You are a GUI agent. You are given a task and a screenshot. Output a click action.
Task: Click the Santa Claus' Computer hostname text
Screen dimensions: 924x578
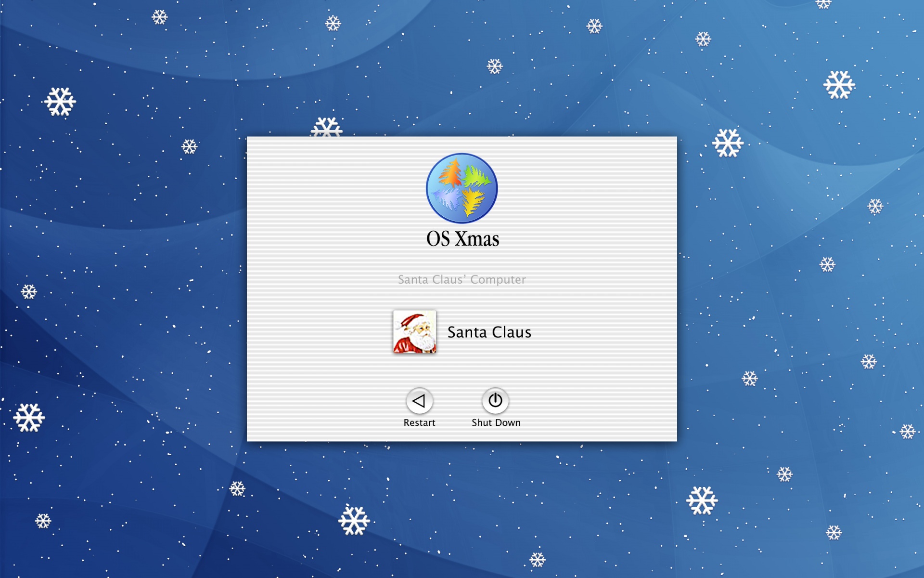[462, 279]
